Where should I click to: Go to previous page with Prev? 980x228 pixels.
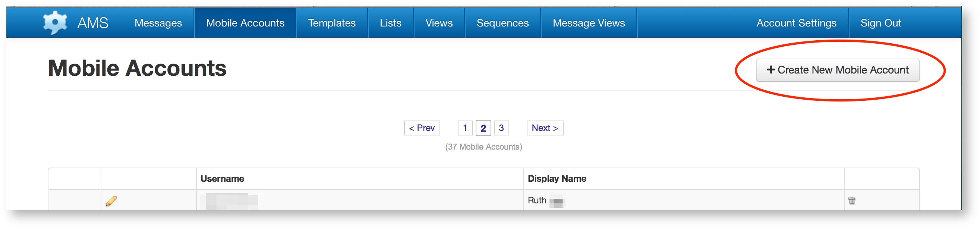[x=422, y=128]
